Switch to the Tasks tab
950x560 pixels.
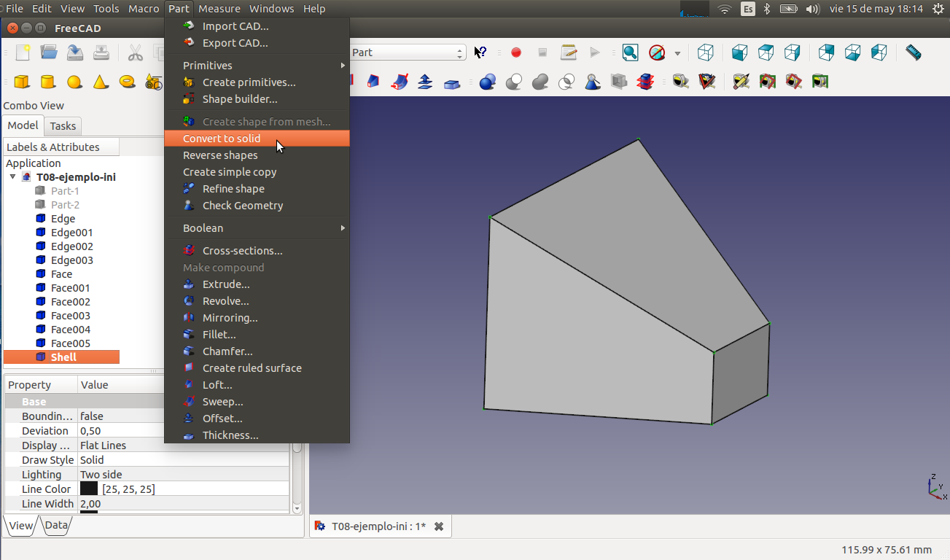coord(63,126)
